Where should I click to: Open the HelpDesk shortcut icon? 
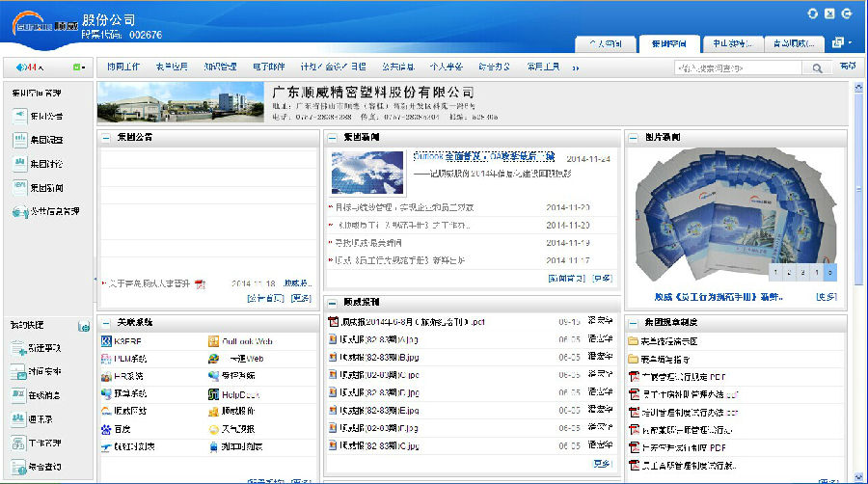pyautogui.click(x=214, y=394)
